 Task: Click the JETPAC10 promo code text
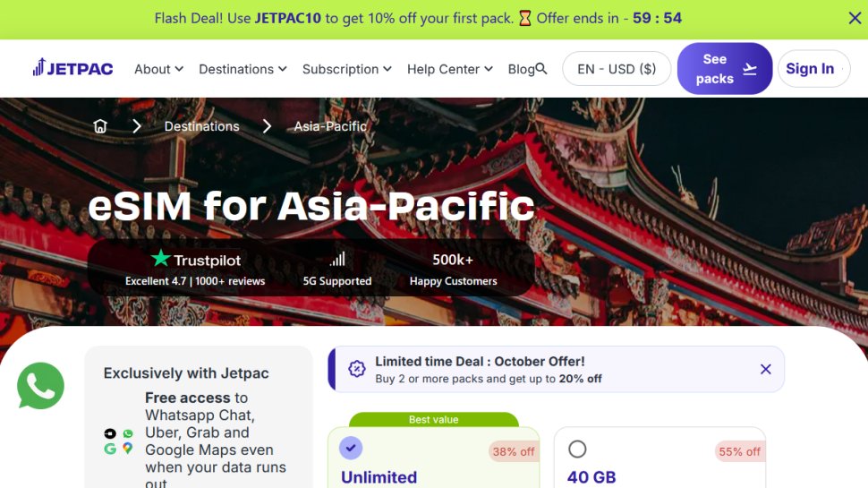click(x=288, y=18)
